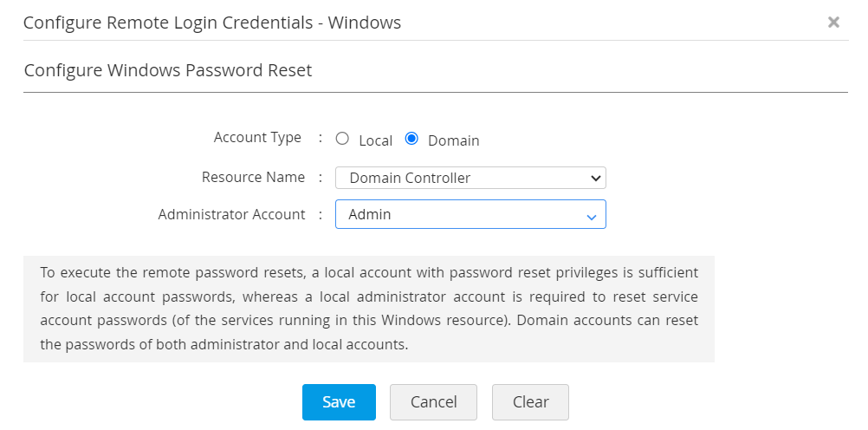The width and height of the screenshot is (868, 430).
Task: Click the 'Administrator Account' field label
Action: click(x=231, y=214)
